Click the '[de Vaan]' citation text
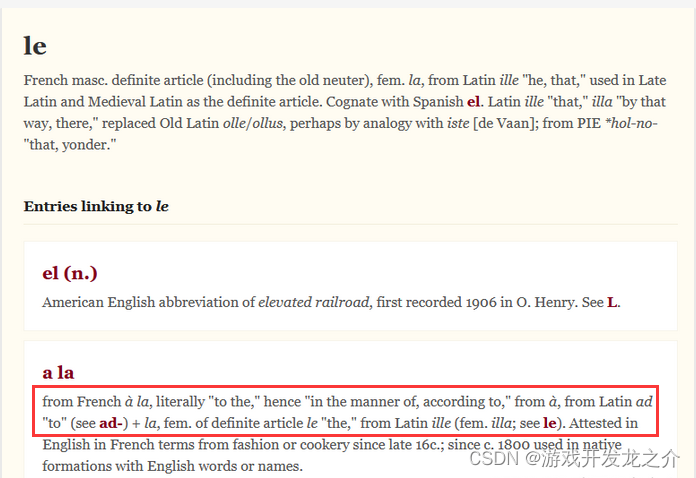This screenshot has width=696, height=478. (x=506, y=123)
